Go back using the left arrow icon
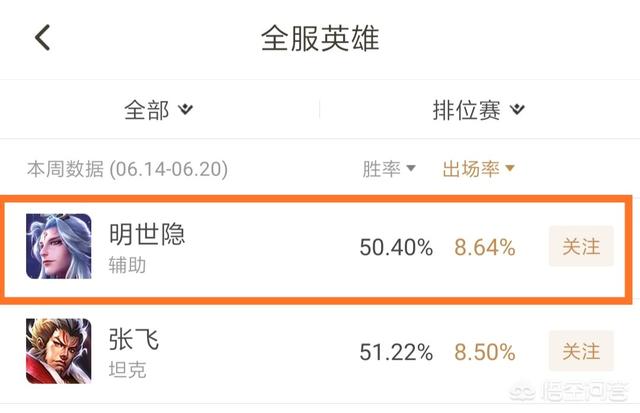Viewport: 640px width, 413px height. (x=42, y=38)
